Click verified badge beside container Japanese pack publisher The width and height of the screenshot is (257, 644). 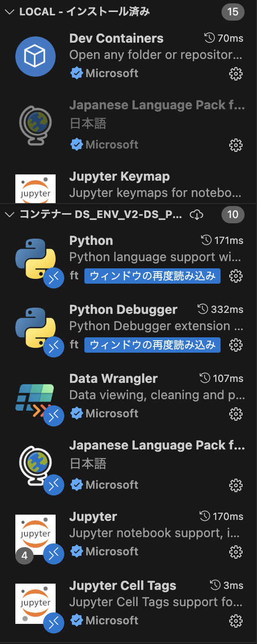(77, 485)
